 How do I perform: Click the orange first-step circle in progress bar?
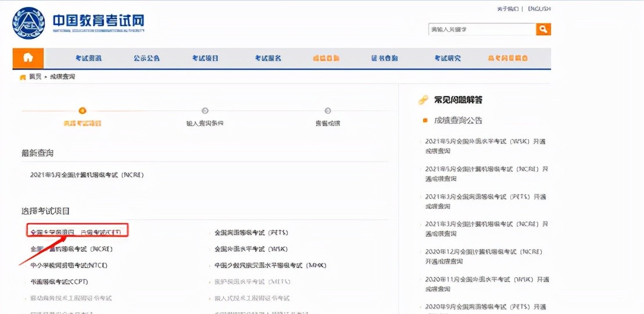pos(83,110)
